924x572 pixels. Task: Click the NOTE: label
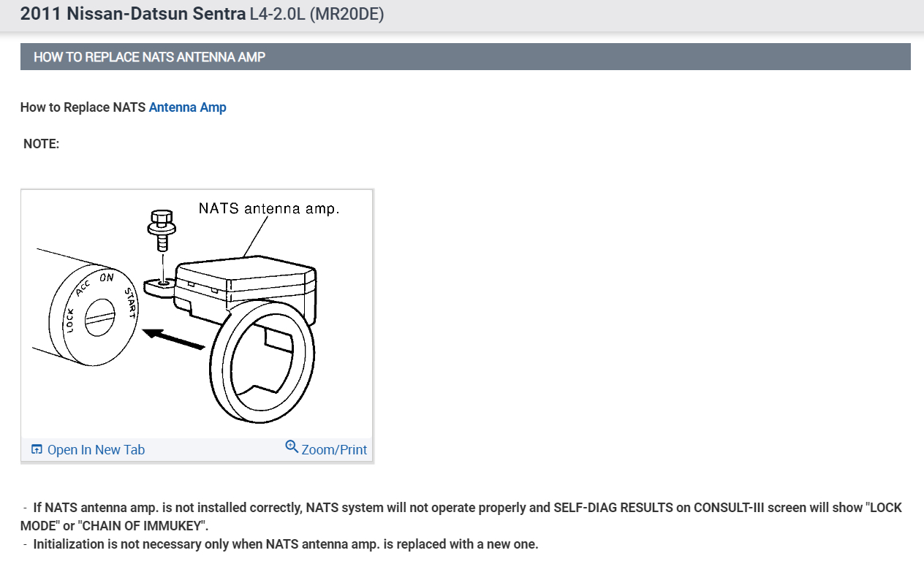click(x=41, y=144)
